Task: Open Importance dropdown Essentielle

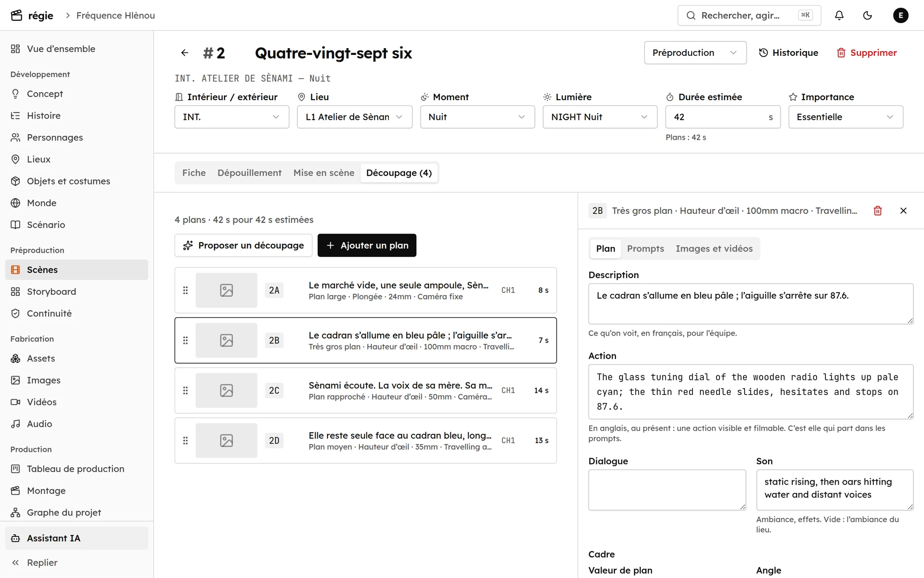Action: [x=846, y=117]
